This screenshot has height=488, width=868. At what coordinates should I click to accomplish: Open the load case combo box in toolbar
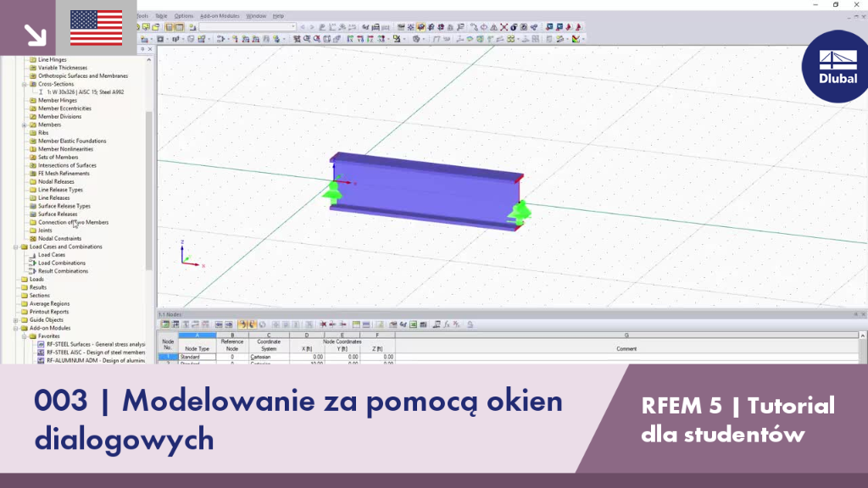coord(248,26)
